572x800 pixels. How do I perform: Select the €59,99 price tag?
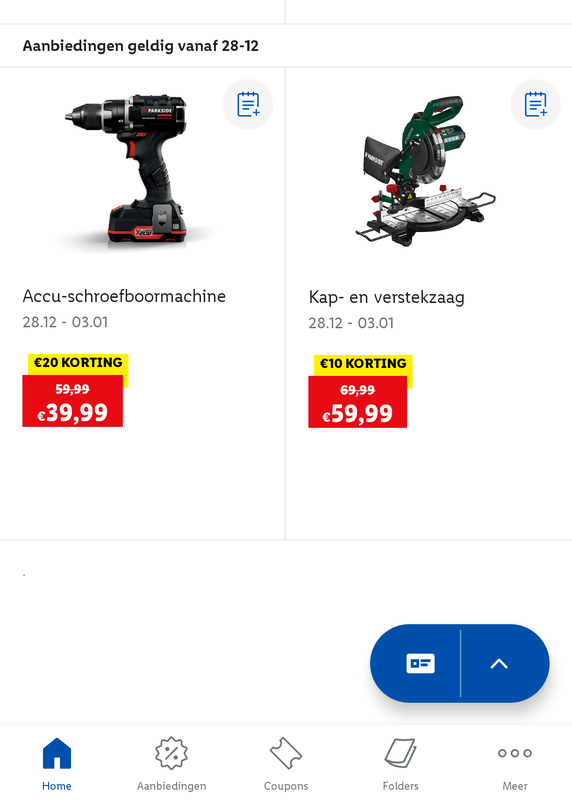[358, 402]
